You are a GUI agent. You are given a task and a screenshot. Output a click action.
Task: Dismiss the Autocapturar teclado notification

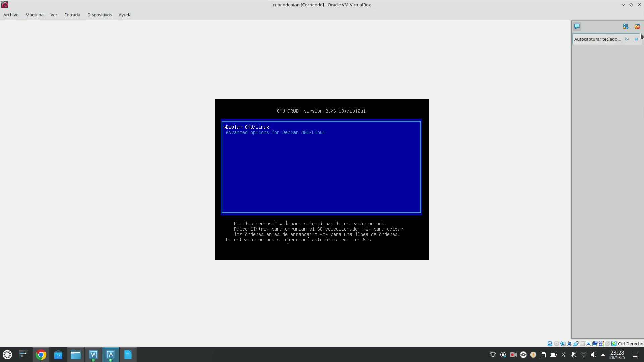click(x=636, y=39)
